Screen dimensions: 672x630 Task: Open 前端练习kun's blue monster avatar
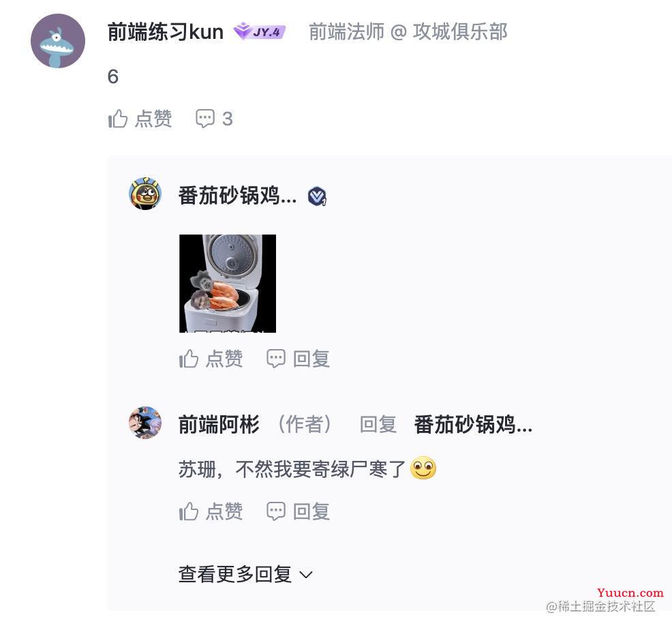pyautogui.click(x=58, y=41)
